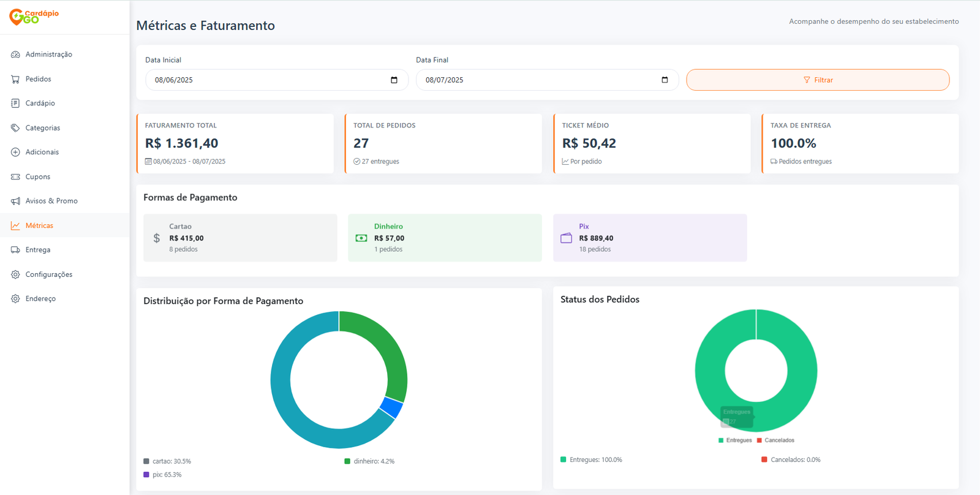The height and width of the screenshot is (495, 980).
Task: Click the Cupons ticket icon
Action: (15, 176)
